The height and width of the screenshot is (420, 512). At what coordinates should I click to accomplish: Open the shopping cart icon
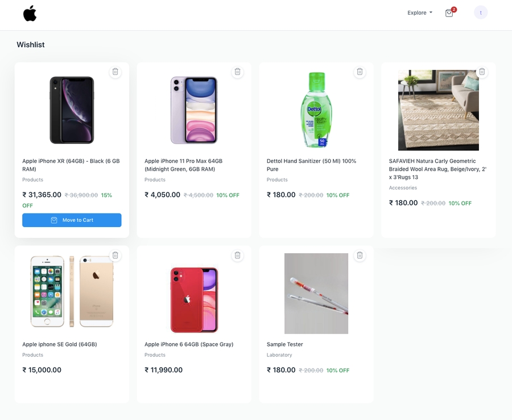tap(449, 13)
